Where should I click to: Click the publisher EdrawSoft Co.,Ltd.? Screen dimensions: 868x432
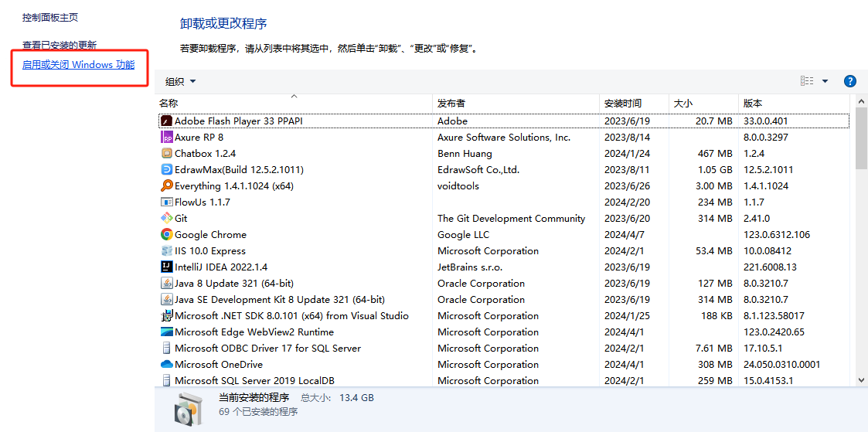tap(478, 170)
